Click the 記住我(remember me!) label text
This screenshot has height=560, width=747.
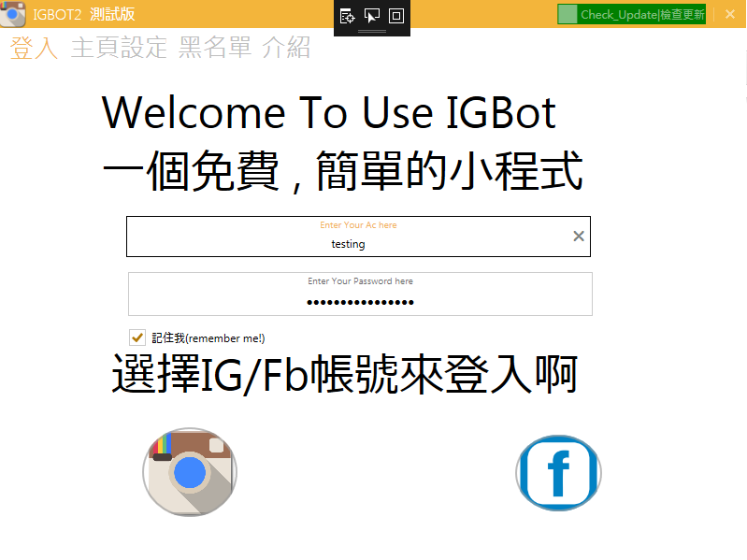pos(208,338)
